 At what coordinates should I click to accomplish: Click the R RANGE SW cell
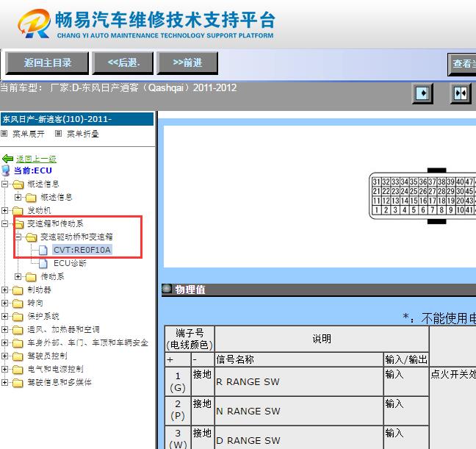(299, 381)
